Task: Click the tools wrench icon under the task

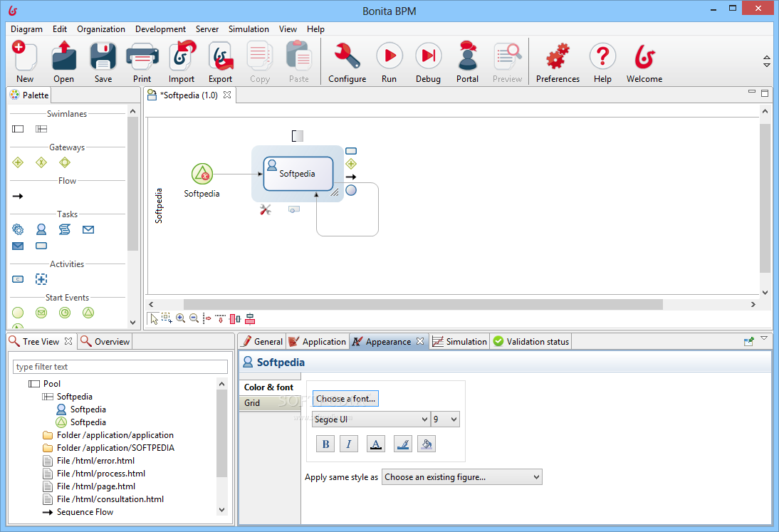Action: pyautogui.click(x=266, y=210)
